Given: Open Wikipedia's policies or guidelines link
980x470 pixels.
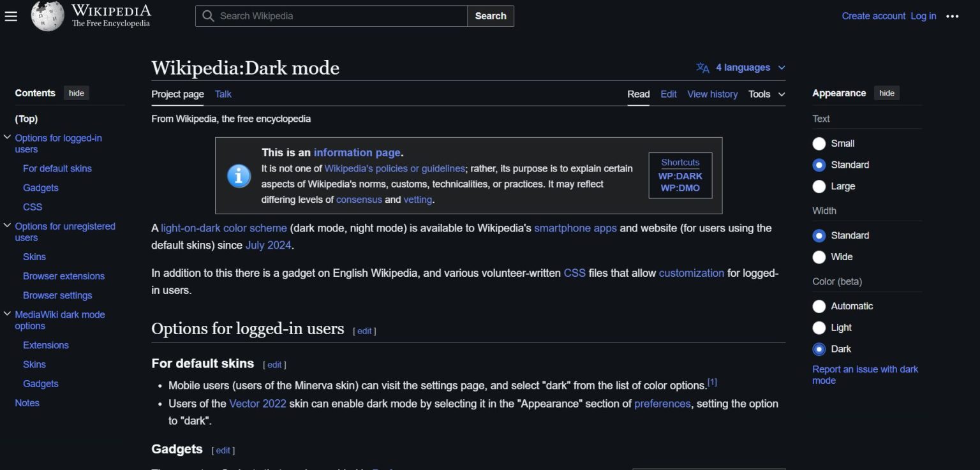Looking at the screenshot, I should [395, 168].
